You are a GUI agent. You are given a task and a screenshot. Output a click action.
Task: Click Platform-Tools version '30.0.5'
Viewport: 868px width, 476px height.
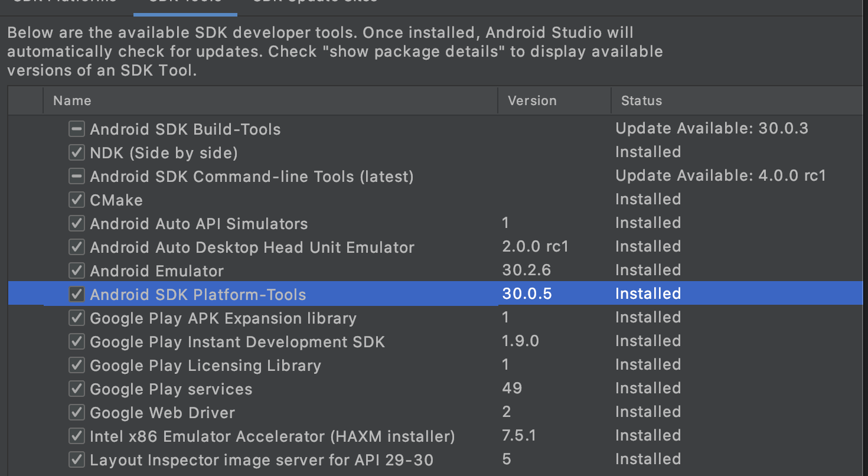pos(527,294)
